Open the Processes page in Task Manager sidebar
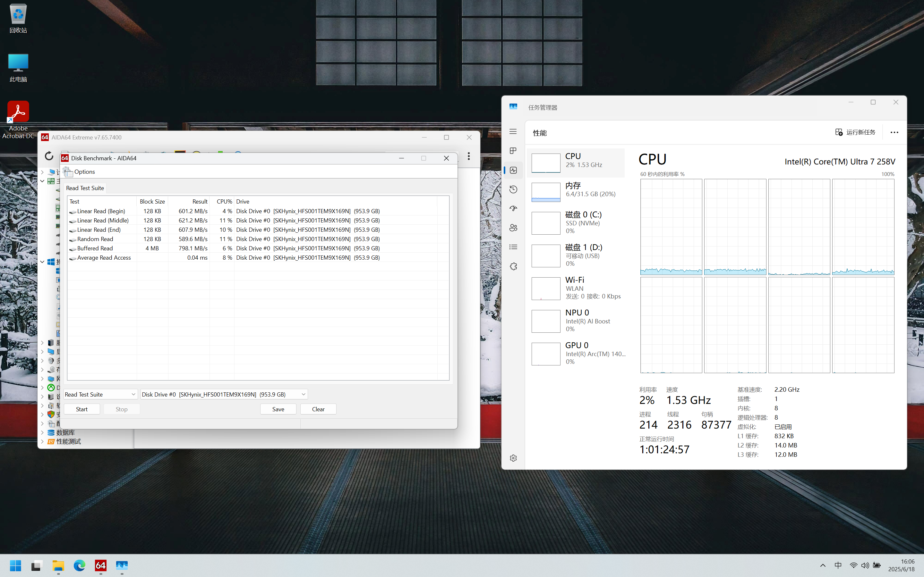The height and width of the screenshot is (577, 924). 513,151
